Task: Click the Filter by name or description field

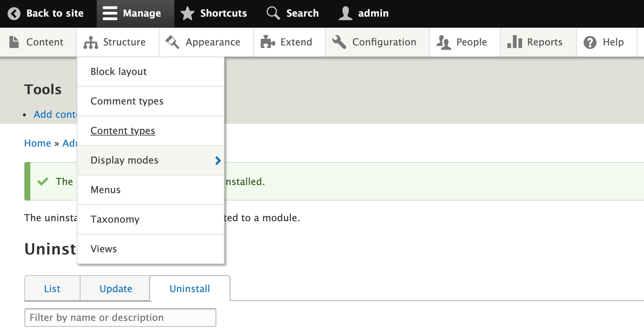Action: coord(120,318)
